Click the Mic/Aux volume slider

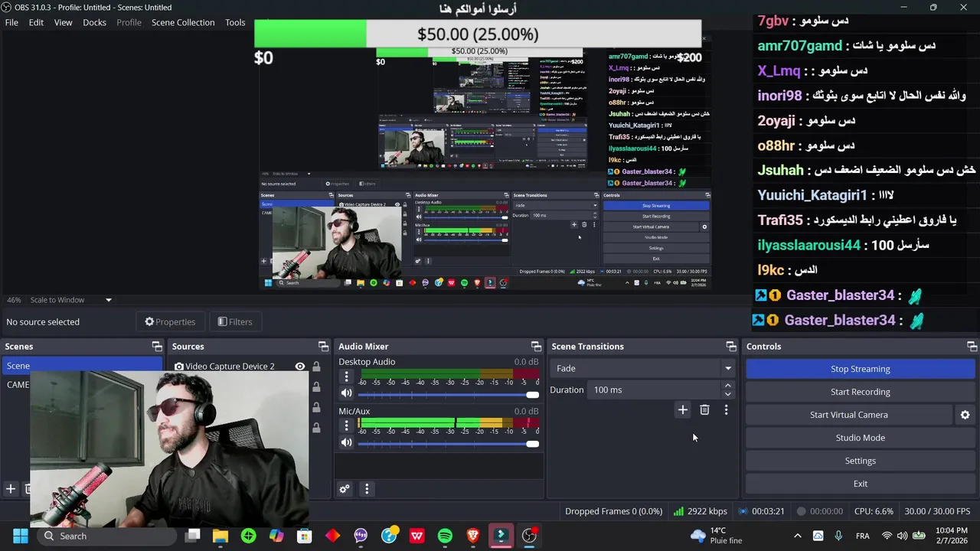[x=448, y=443]
